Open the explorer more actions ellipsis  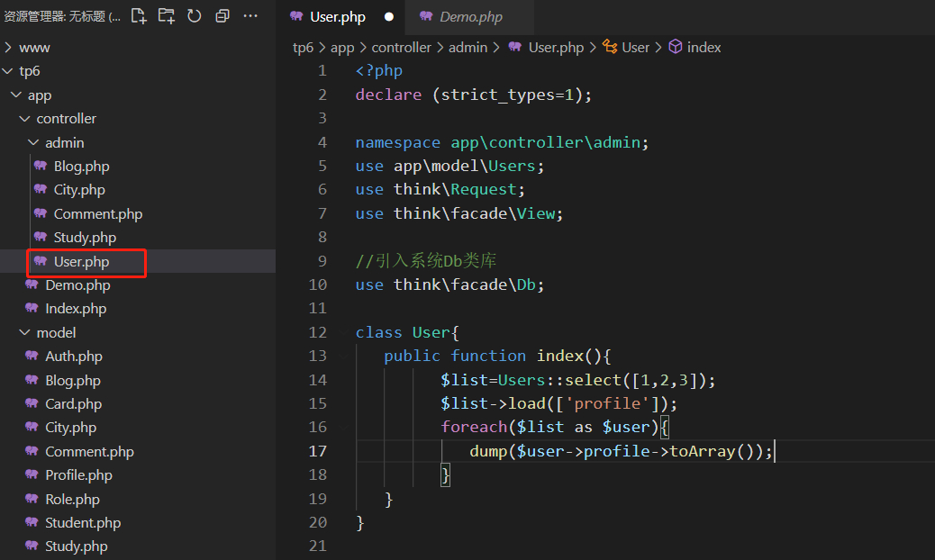tap(250, 16)
